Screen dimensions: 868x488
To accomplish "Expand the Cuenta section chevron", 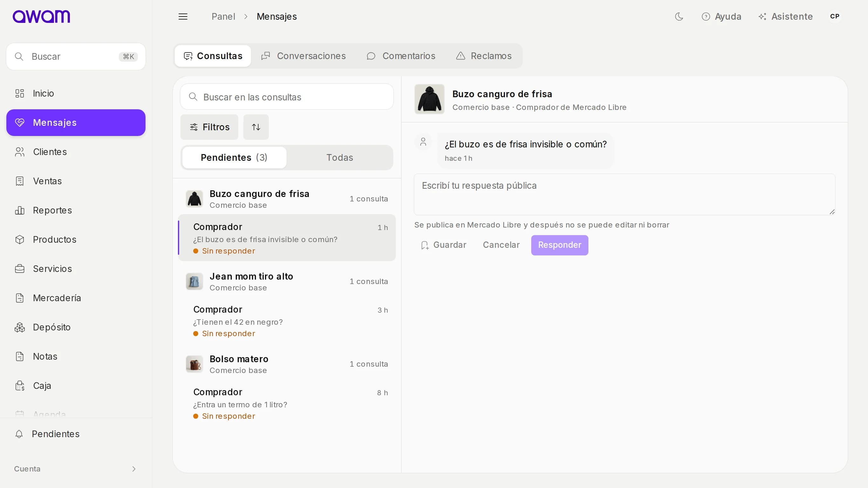I will click(134, 469).
